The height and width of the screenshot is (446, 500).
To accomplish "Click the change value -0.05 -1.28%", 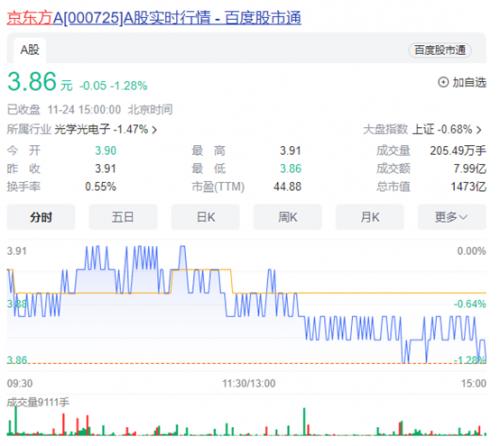I will (113, 86).
